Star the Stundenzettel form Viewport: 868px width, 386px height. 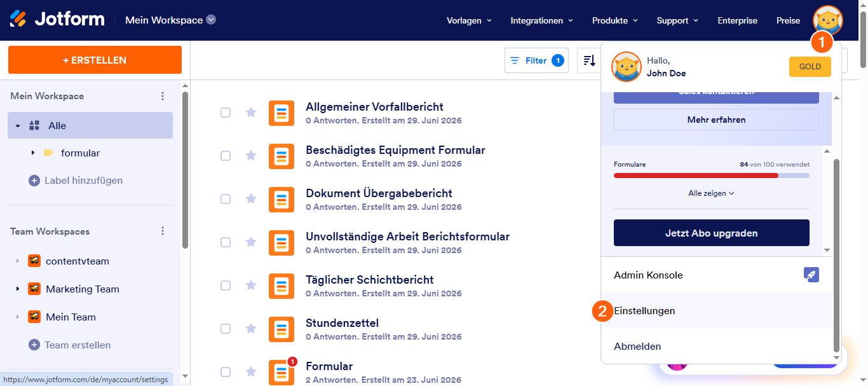click(251, 329)
